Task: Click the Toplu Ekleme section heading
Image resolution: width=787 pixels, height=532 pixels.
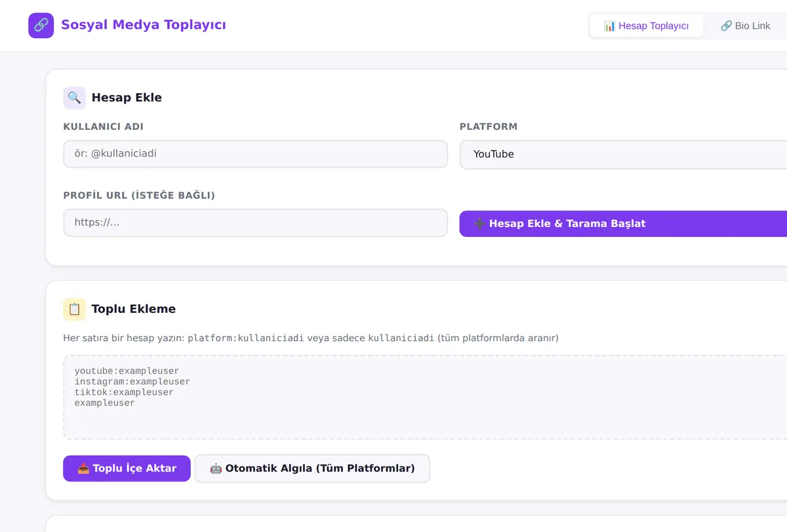Action: point(134,309)
